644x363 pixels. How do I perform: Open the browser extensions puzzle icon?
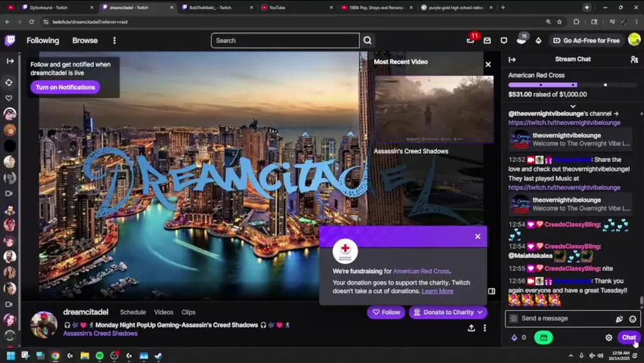576,22
